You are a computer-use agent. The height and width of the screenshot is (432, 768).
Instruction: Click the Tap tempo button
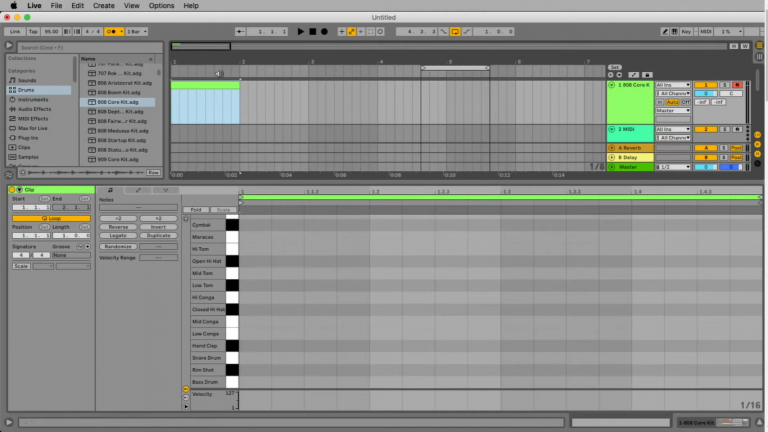(33, 31)
